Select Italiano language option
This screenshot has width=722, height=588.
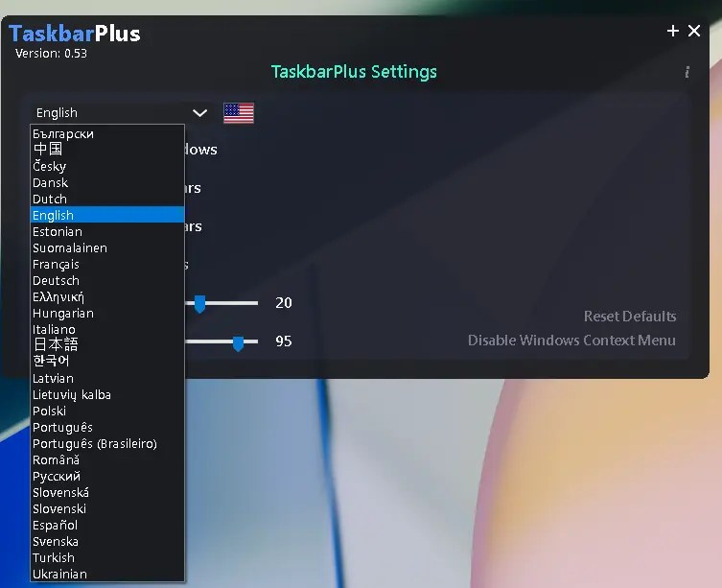pyautogui.click(x=107, y=329)
